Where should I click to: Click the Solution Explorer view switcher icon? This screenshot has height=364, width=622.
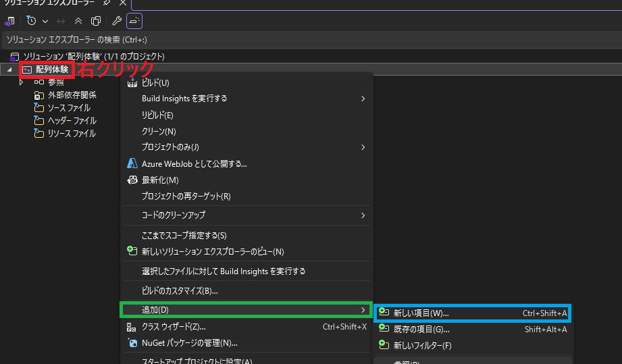[9, 21]
